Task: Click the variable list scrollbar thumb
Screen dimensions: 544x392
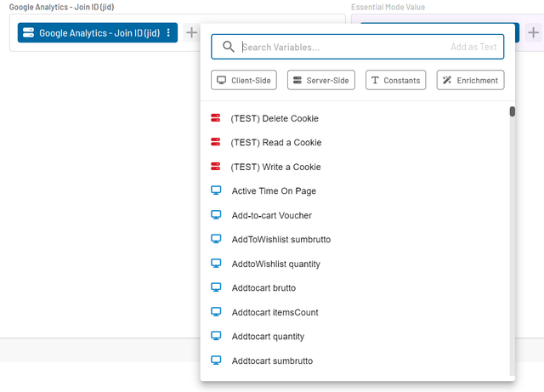Action: (x=513, y=111)
